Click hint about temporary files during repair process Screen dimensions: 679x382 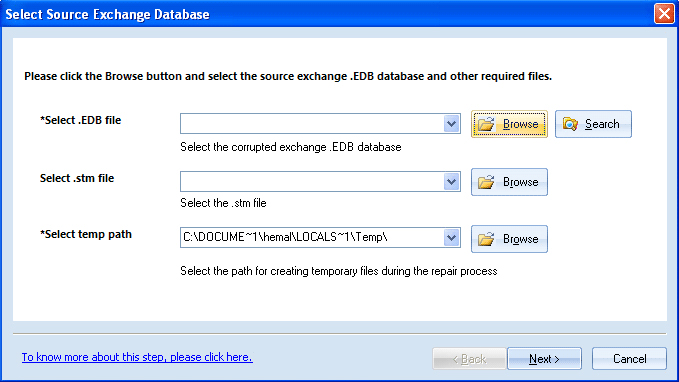click(339, 271)
